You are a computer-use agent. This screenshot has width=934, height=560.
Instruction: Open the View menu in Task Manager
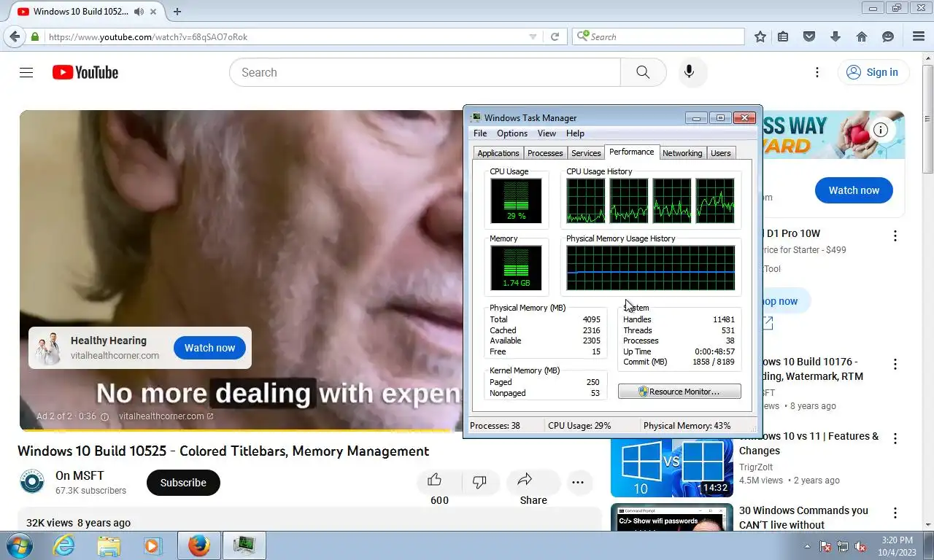[x=547, y=133]
